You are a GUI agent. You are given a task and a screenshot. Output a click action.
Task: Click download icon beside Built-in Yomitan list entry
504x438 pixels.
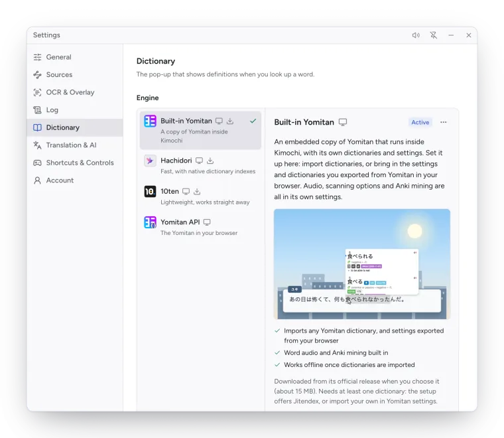pyautogui.click(x=230, y=121)
